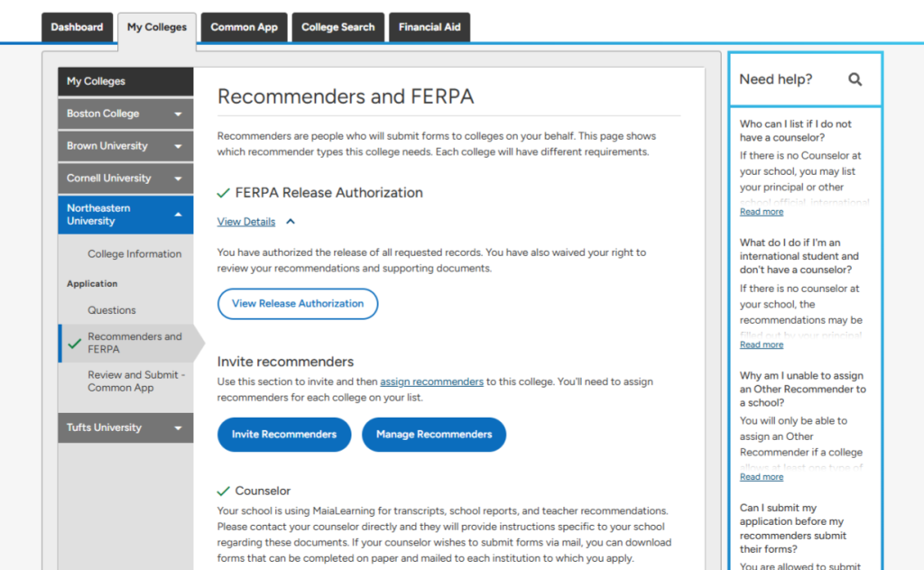Open the Financial Aid tab

[x=430, y=27]
